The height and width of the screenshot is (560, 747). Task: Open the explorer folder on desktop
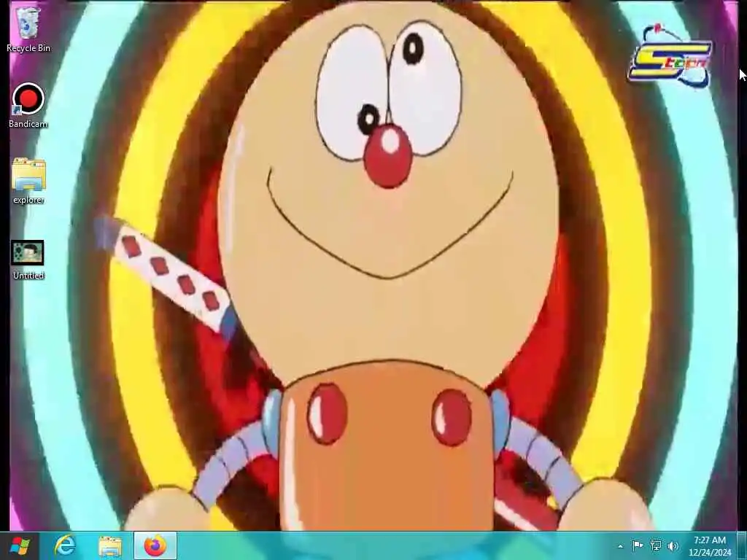[x=28, y=182]
